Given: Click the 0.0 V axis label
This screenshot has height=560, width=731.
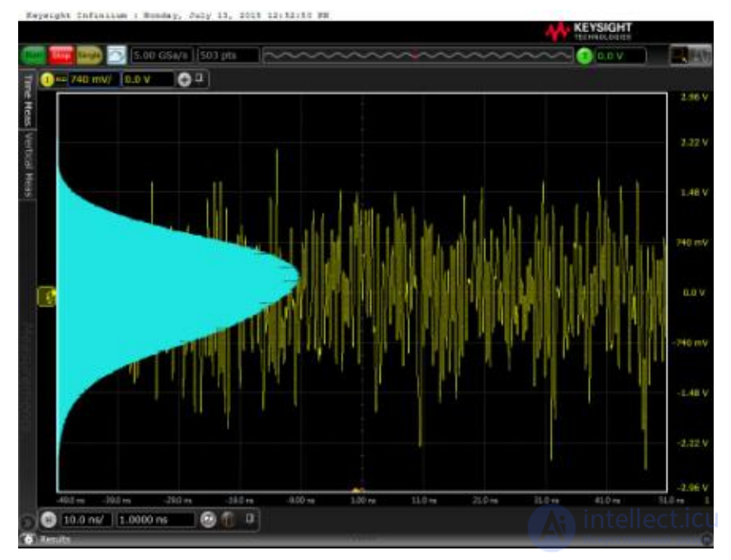Looking at the screenshot, I should pos(694,293).
